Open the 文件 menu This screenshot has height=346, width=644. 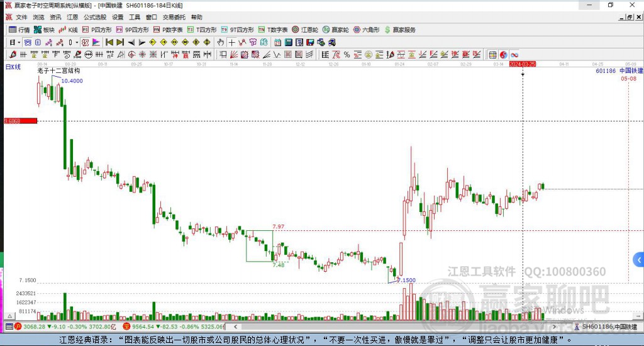coord(21,17)
